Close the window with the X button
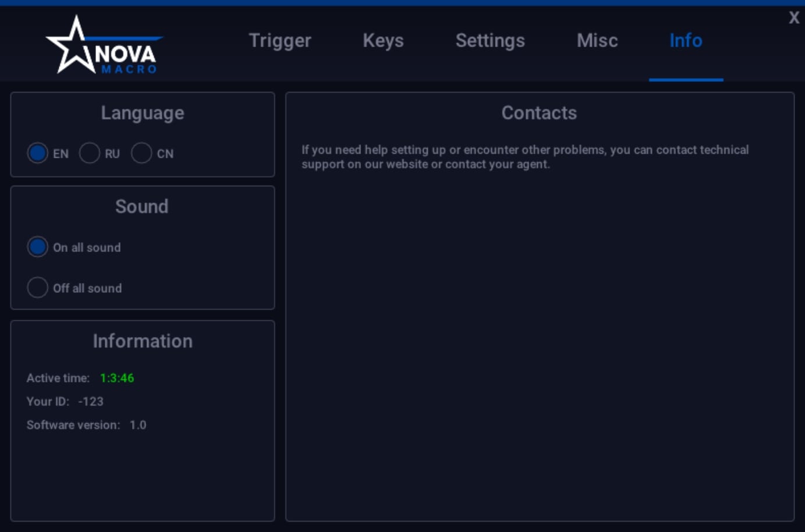The height and width of the screenshot is (532, 805). pyautogui.click(x=794, y=17)
